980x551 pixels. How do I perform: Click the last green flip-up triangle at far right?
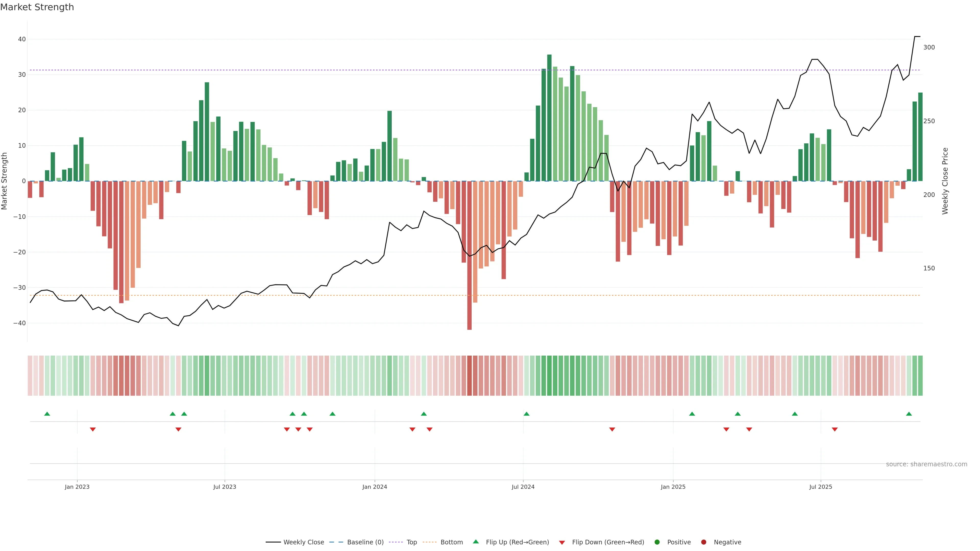(909, 414)
